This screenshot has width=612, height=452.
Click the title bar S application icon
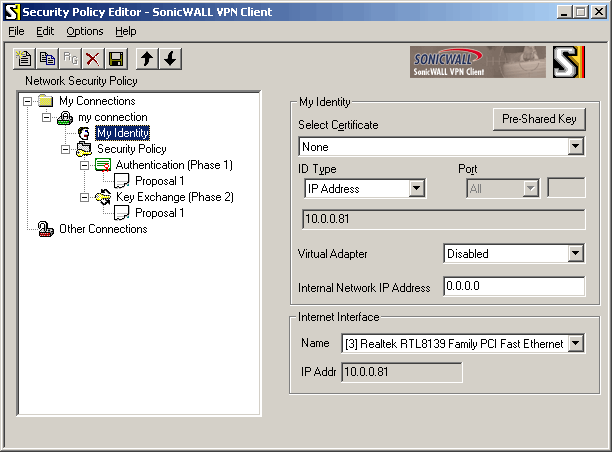(12, 12)
